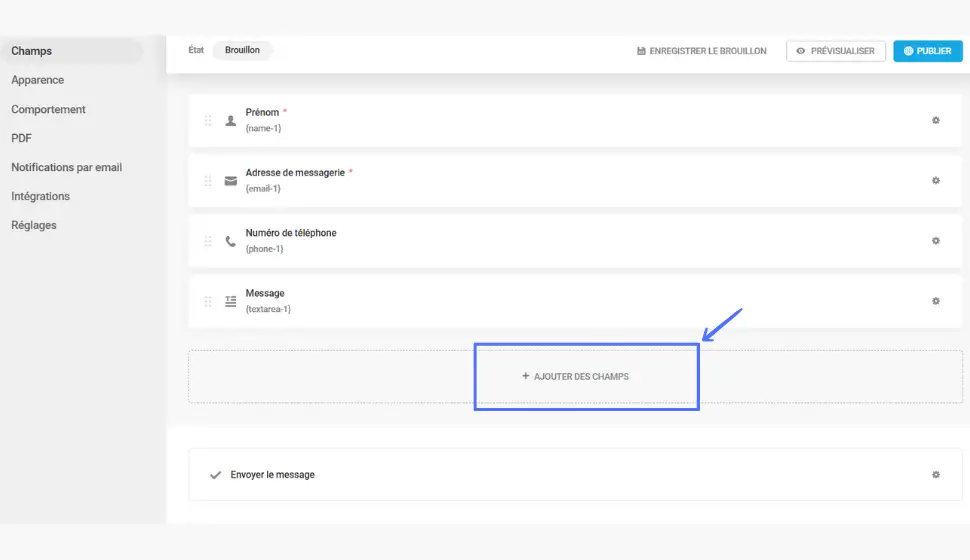
Task: Open the Comportement section
Action: (48, 109)
